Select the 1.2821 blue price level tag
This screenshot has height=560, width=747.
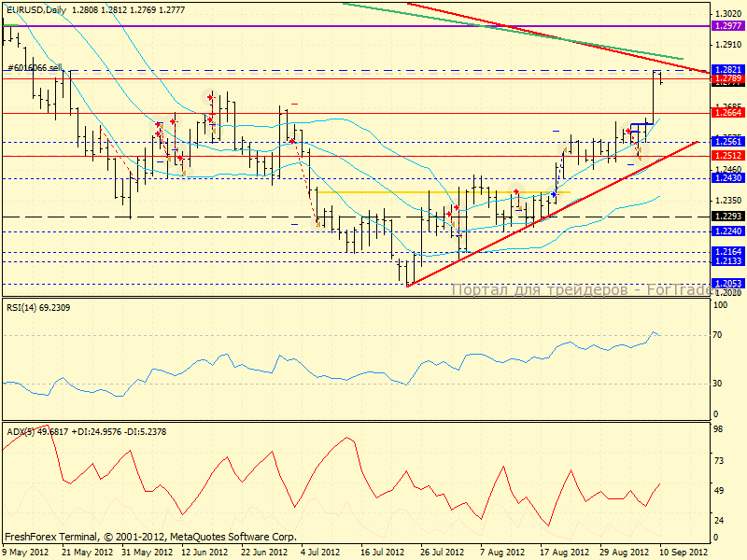726,70
